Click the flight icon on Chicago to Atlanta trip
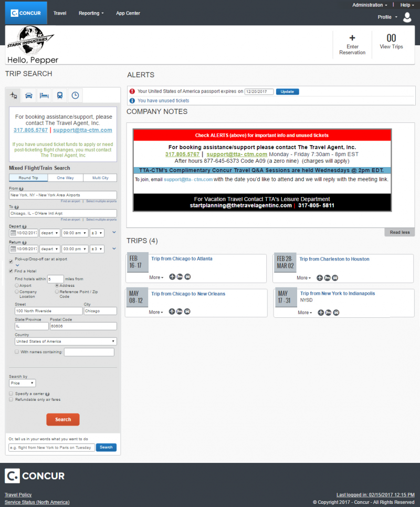The height and width of the screenshot is (507, 420). click(172, 277)
